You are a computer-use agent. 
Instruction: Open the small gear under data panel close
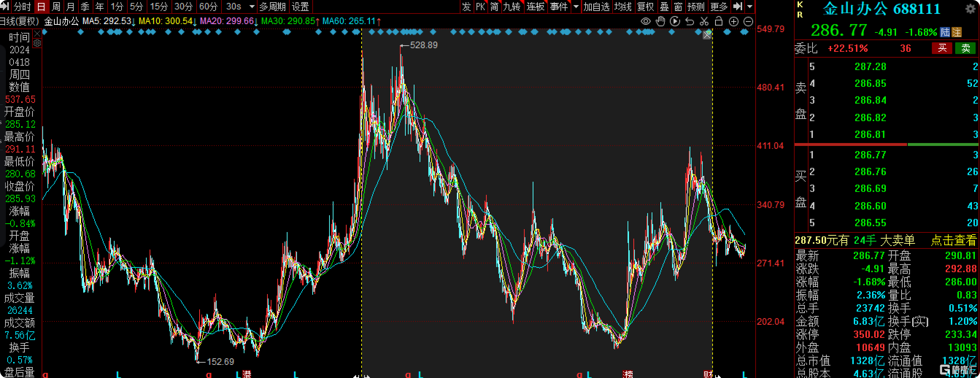click(37, 43)
